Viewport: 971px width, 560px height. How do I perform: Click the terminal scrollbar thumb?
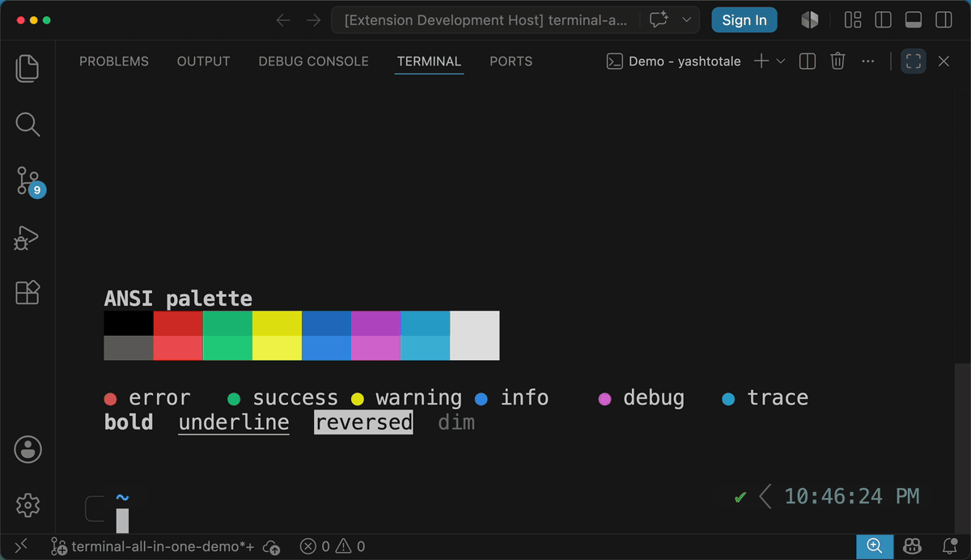[x=961, y=447]
